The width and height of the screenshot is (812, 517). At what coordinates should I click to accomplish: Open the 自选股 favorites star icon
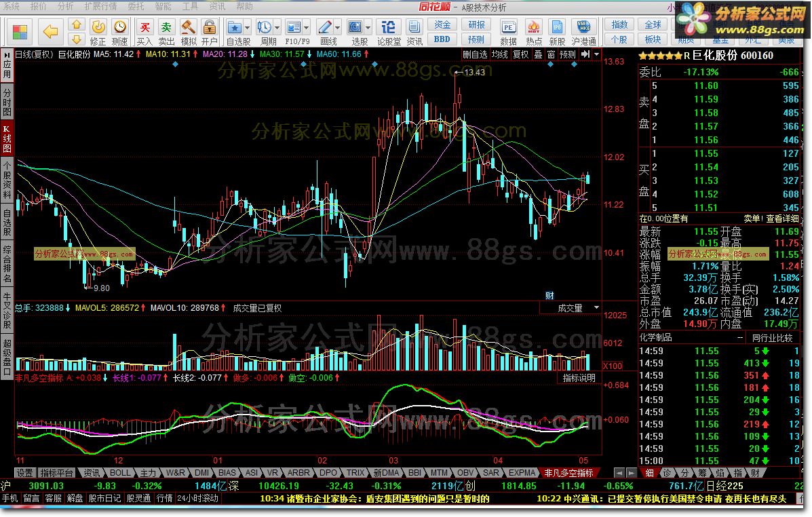pyautogui.click(x=235, y=26)
